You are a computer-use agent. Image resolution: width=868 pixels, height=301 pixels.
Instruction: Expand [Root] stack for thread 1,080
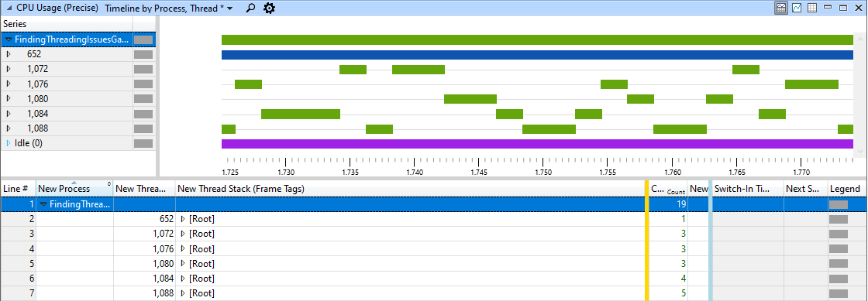tap(183, 263)
